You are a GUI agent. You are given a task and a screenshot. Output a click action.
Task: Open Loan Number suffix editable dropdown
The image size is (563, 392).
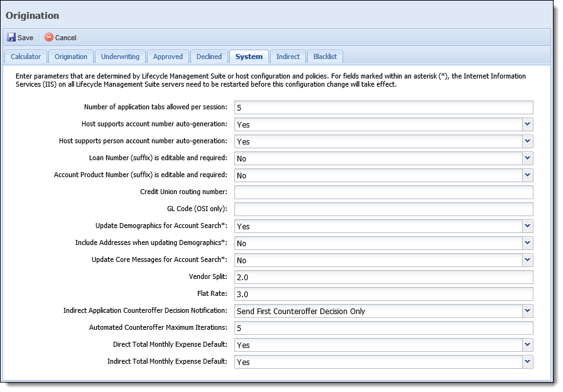527,158
